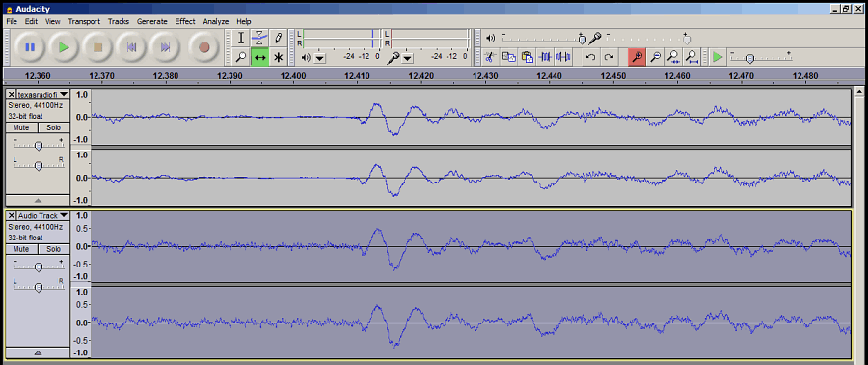
Task: Collapse the texasradiofi track with bottom arrow
Action: (38, 200)
